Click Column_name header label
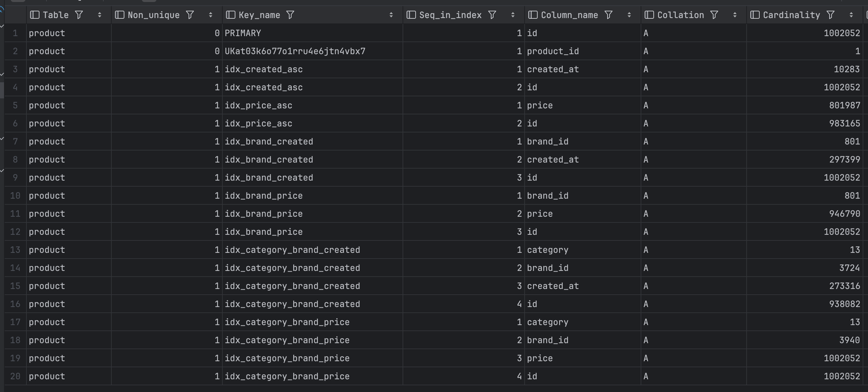The height and width of the screenshot is (392, 868). [569, 15]
